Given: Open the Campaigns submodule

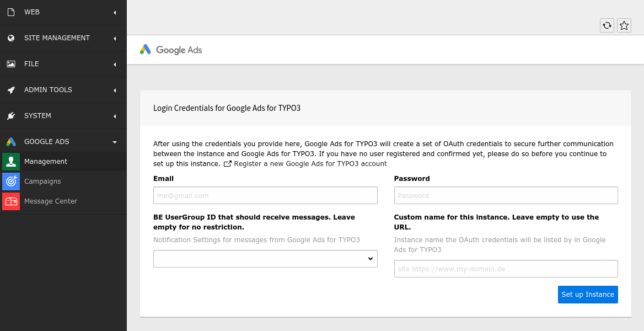Looking at the screenshot, I should tap(63, 181).
